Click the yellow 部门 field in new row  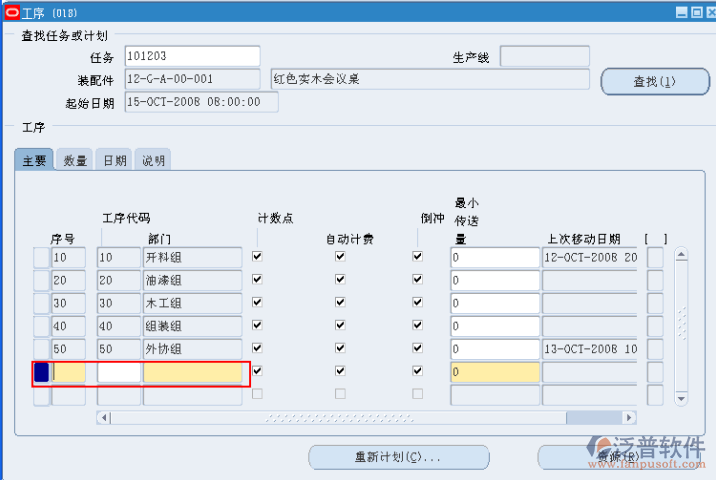point(192,372)
